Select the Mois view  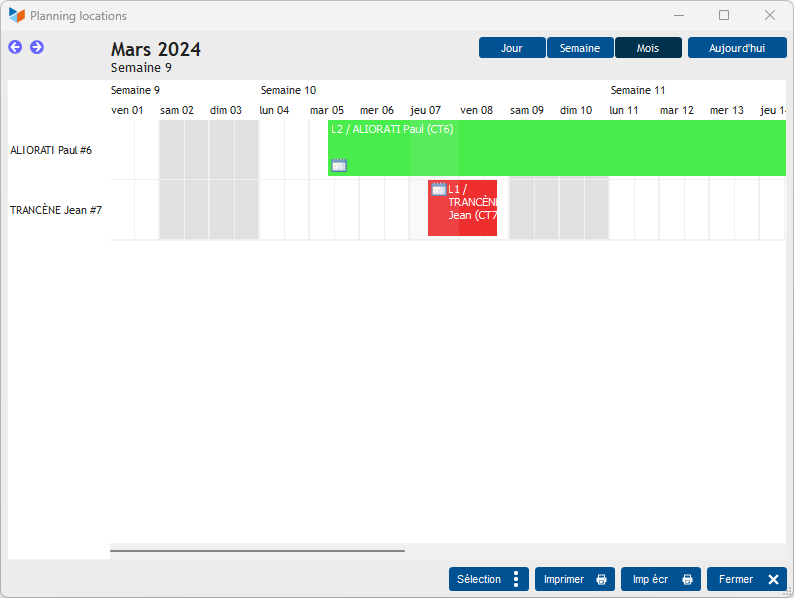tap(648, 48)
